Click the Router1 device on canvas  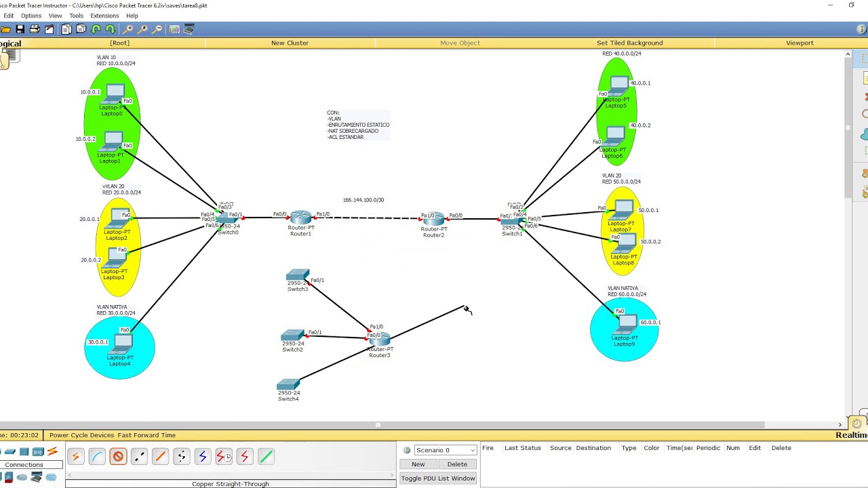[300, 218]
